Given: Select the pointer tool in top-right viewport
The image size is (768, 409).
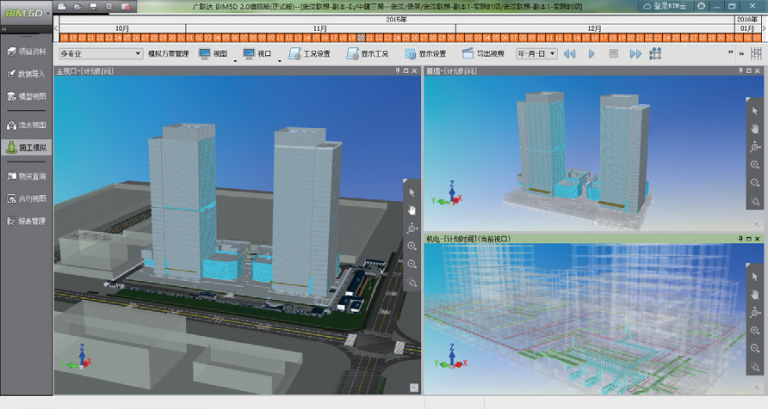Looking at the screenshot, I should pos(756,110).
